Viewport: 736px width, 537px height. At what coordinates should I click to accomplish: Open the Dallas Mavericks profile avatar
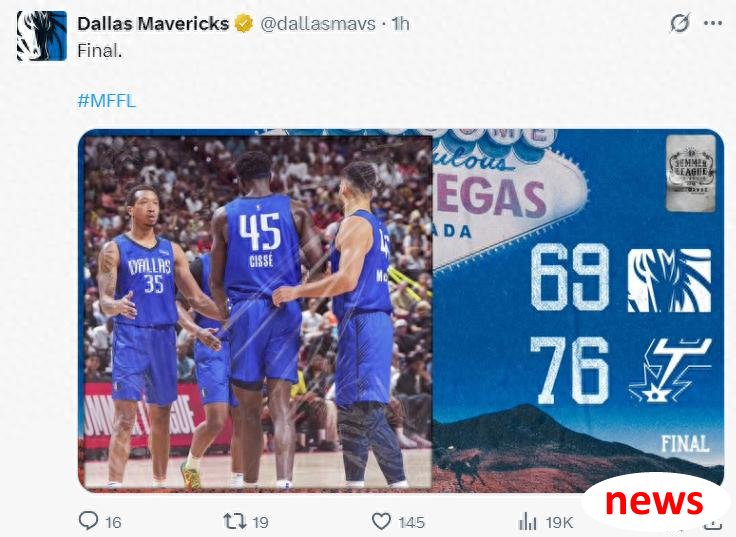coord(42,36)
